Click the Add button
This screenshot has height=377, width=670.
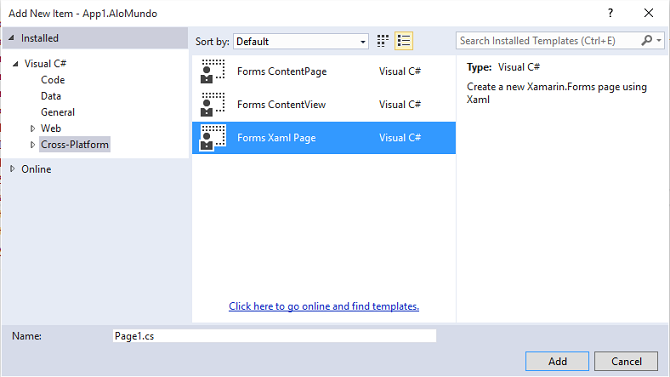tap(557, 361)
